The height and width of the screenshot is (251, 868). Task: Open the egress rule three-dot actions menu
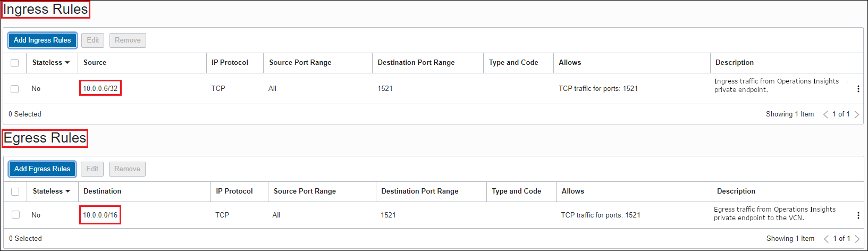[858, 215]
